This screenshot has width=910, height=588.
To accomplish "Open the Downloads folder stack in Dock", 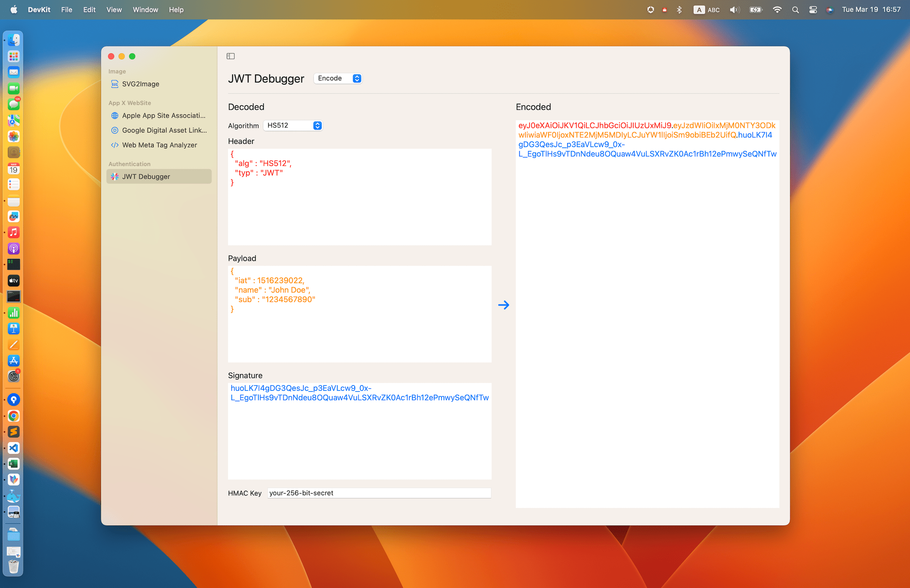I will (14, 535).
